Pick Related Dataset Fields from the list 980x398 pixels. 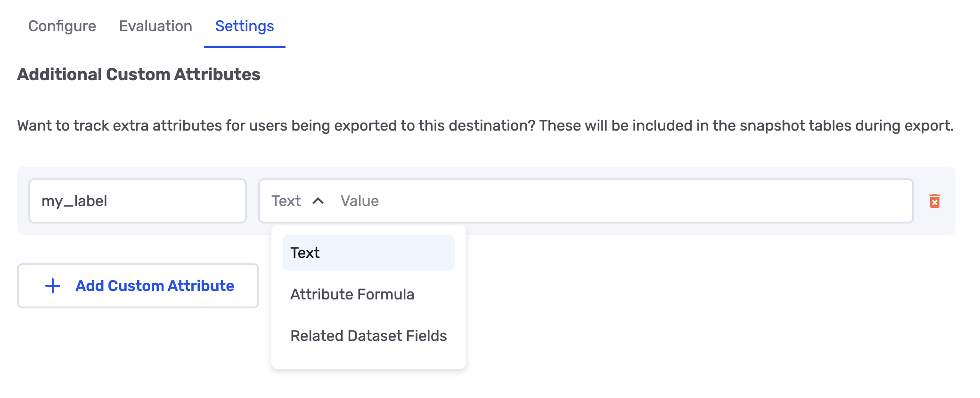click(x=368, y=336)
